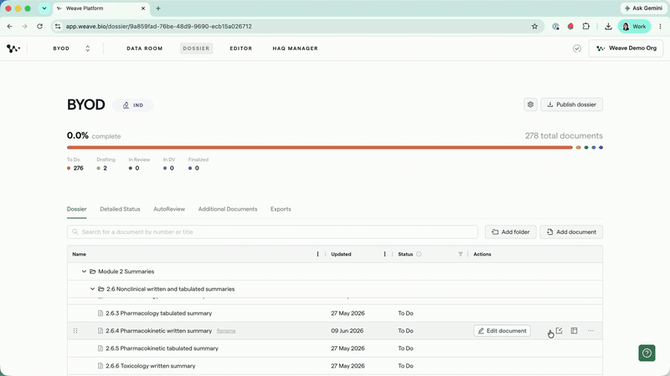Viewport: 670px width, 376px height.
Task: Open the Chrome three-dot menu
Action: click(x=660, y=26)
